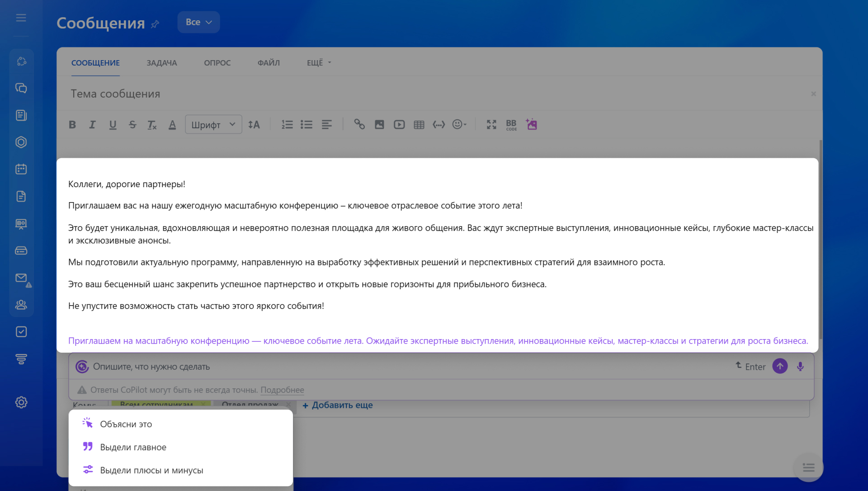This screenshot has width=868, height=491.
Task: Switch to the ЗАДАЧА tab
Action: (x=161, y=63)
